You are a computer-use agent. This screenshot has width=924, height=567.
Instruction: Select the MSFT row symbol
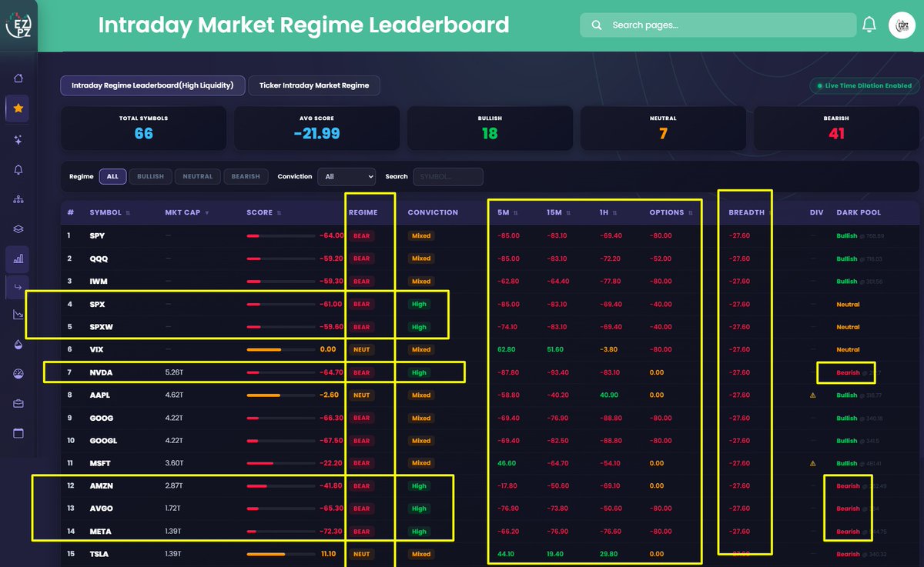(101, 463)
